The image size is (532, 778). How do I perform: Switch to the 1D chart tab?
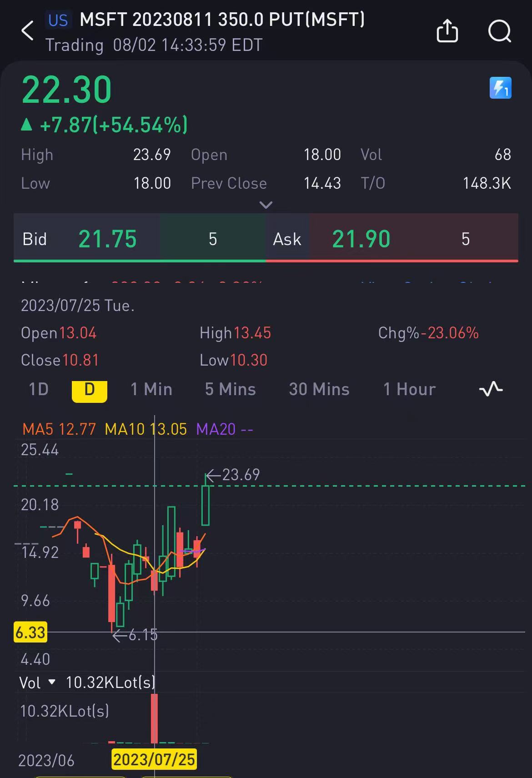[x=39, y=389]
